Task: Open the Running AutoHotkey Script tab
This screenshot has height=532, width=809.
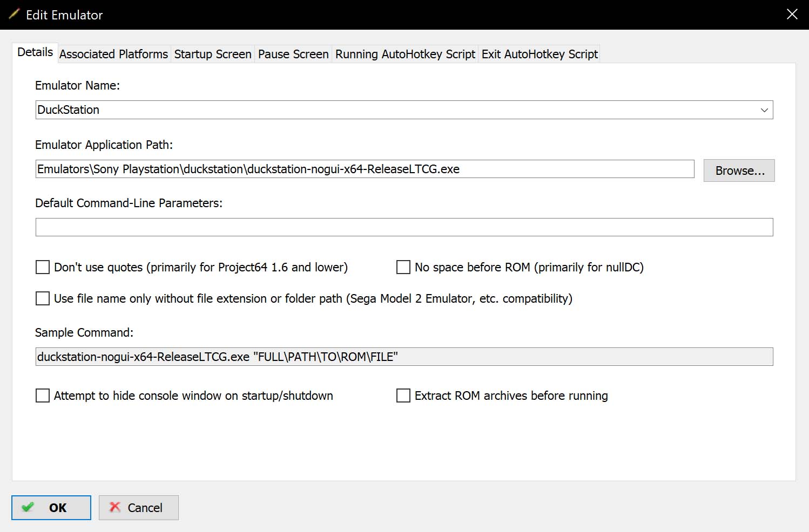Action: click(405, 54)
